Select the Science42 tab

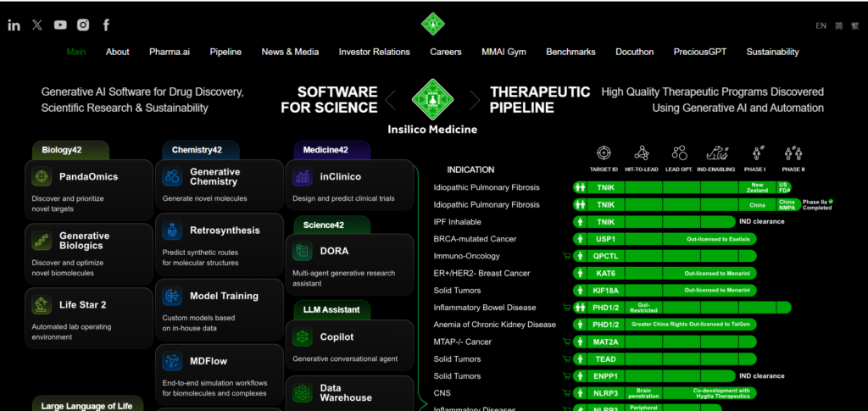tap(331, 225)
